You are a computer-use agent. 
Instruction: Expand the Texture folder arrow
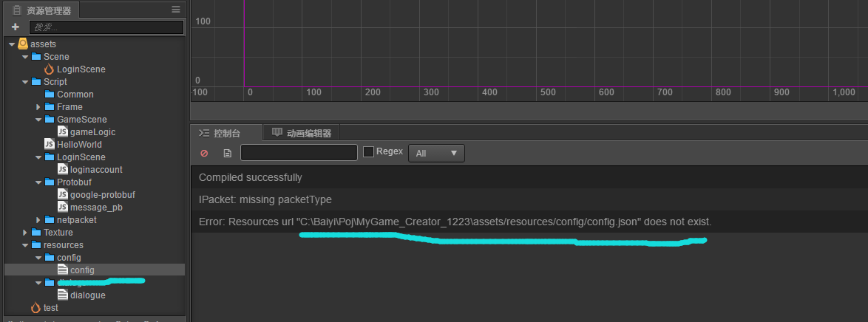coord(25,233)
